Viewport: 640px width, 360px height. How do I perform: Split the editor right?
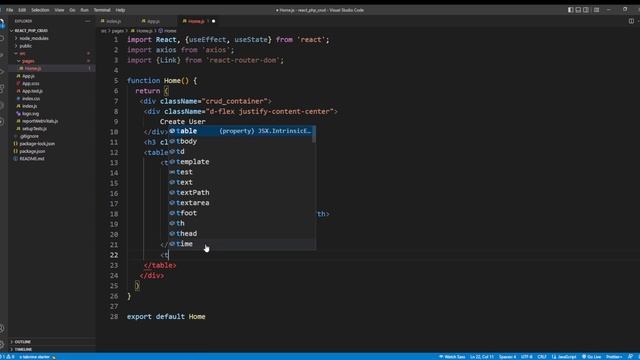pyautogui.click(x=631, y=21)
